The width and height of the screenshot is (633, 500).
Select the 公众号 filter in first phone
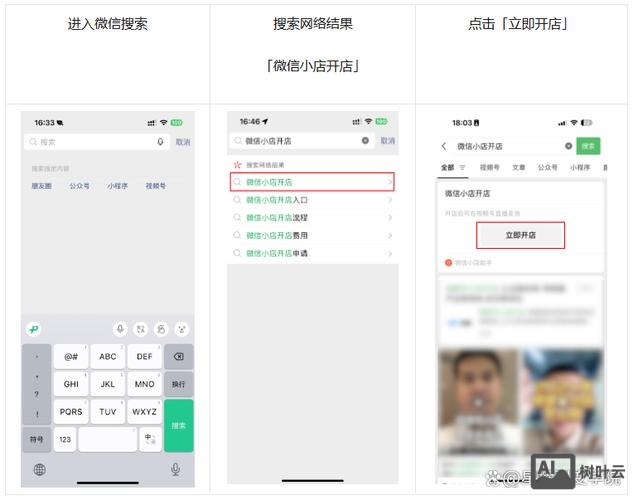pos(79,186)
